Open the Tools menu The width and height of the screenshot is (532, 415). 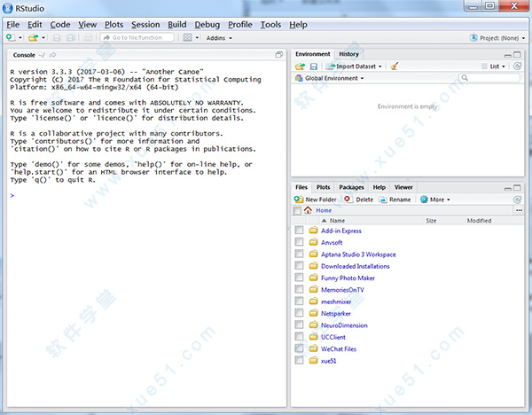pos(270,25)
